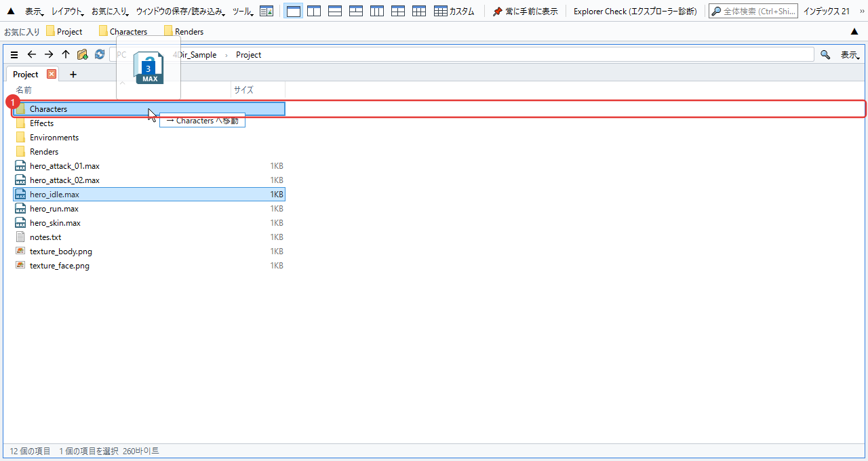Search this folder with the magnifier icon
Viewport: 868px width, 461px height.
[x=825, y=55]
